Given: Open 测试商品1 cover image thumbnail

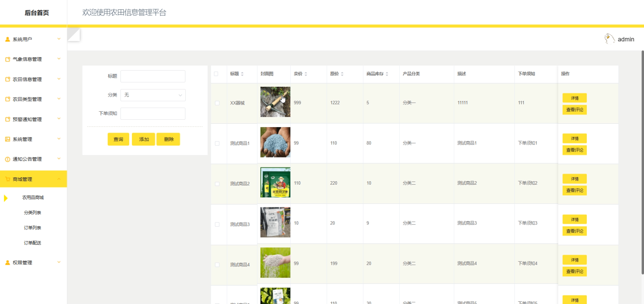Looking at the screenshot, I should click(275, 142).
